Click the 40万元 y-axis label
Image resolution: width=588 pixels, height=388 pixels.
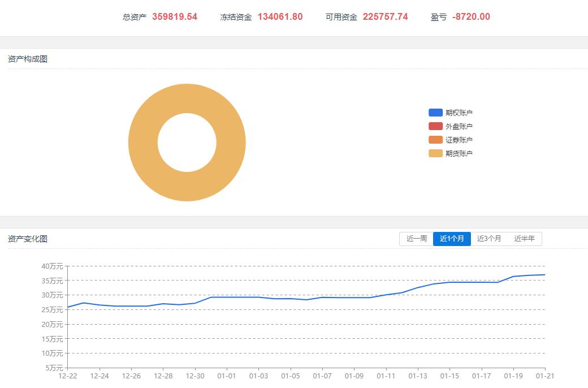click(x=52, y=266)
